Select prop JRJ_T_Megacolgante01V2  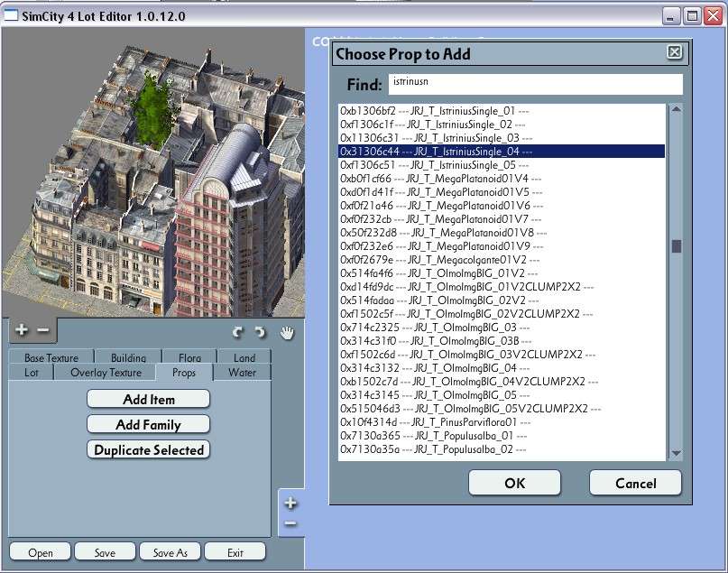click(x=502, y=260)
